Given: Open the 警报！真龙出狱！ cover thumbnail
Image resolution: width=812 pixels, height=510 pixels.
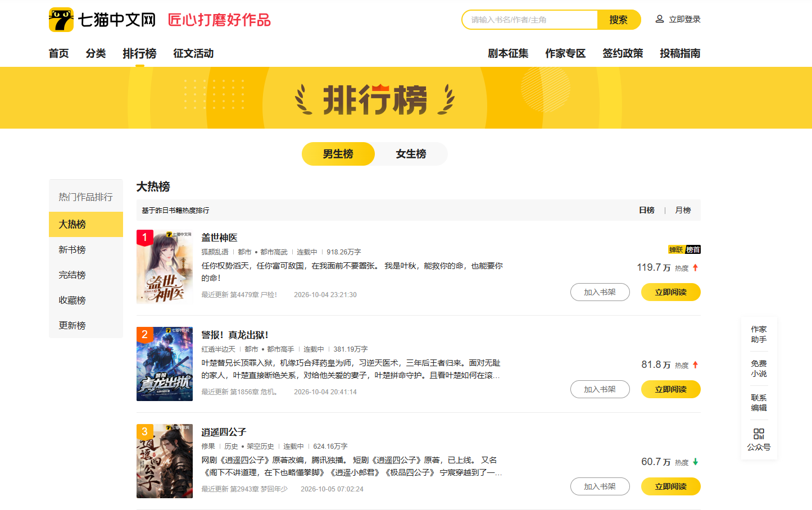Looking at the screenshot, I should click(165, 364).
